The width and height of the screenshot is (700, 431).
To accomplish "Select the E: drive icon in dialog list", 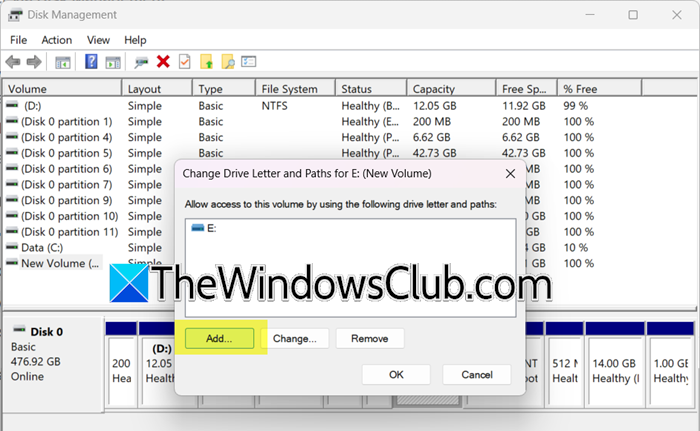I will [x=197, y=228].
